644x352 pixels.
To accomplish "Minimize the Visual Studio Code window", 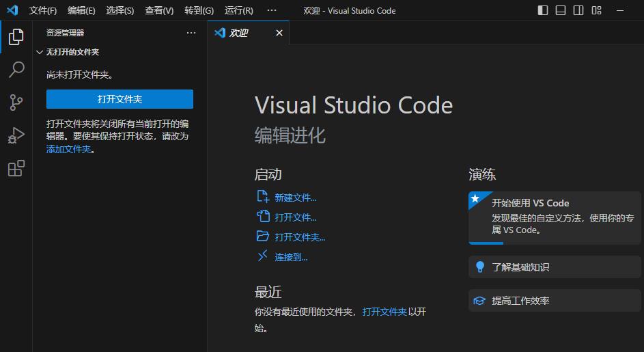I will click(x=620, y=11).
